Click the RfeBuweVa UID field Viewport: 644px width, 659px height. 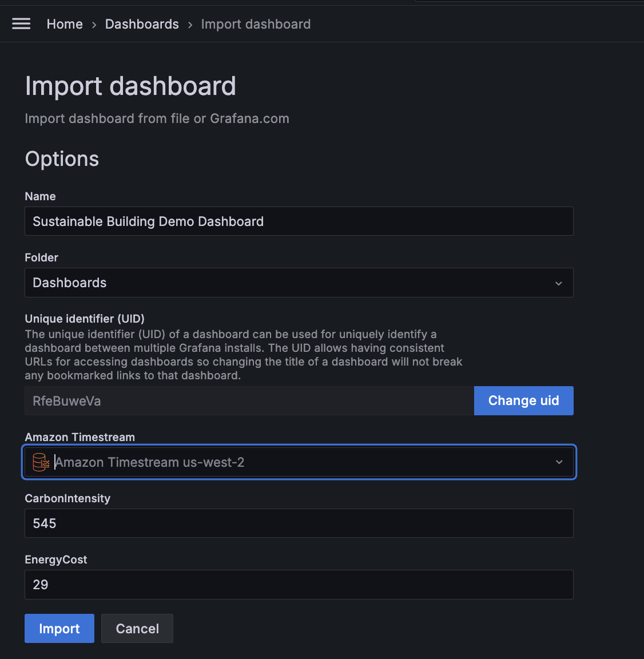[x=249, y=400]
